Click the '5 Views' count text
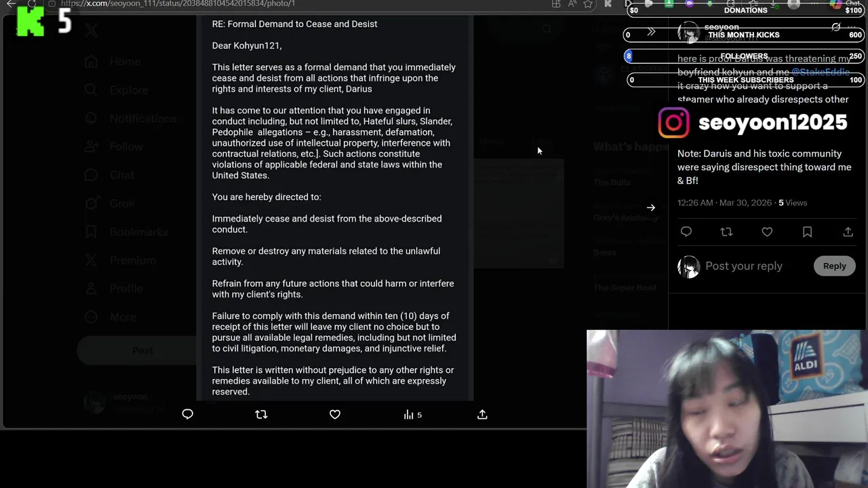The width and height of the screenshot is (868, 488). point(793,203)
